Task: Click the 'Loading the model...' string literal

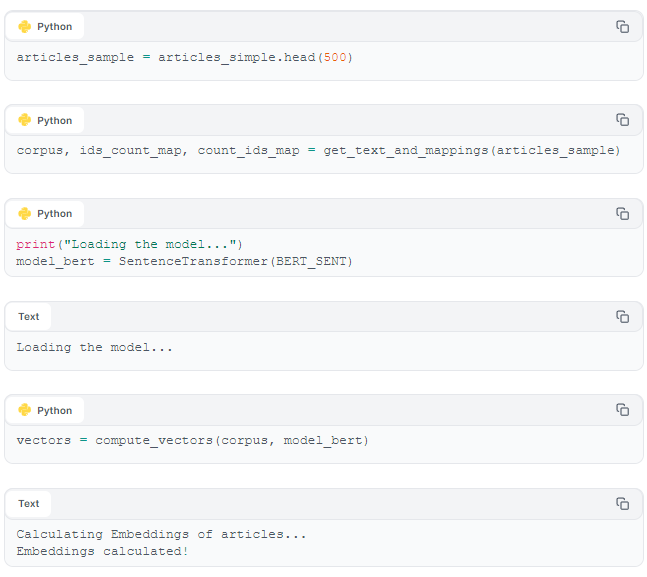Action: (x=150, y=244)
